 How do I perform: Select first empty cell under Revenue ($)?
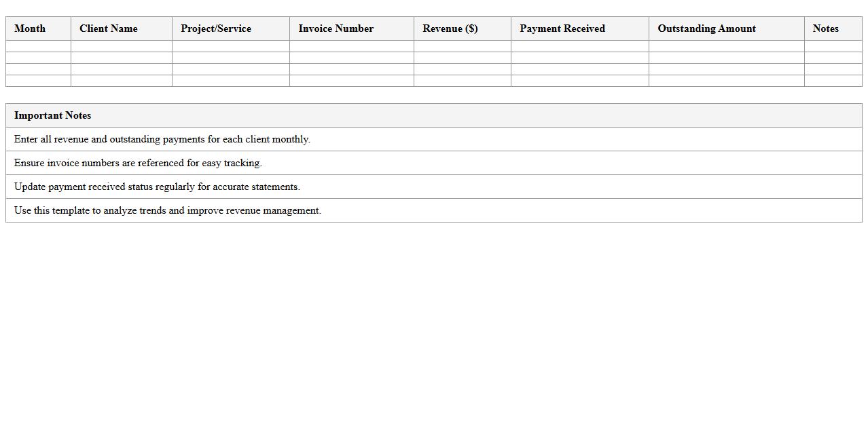[463, 46]
